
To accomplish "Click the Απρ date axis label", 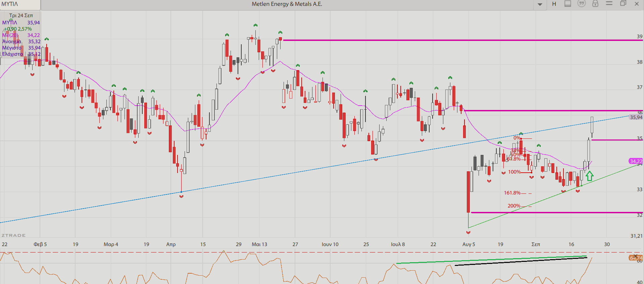I will pos(171,244).
